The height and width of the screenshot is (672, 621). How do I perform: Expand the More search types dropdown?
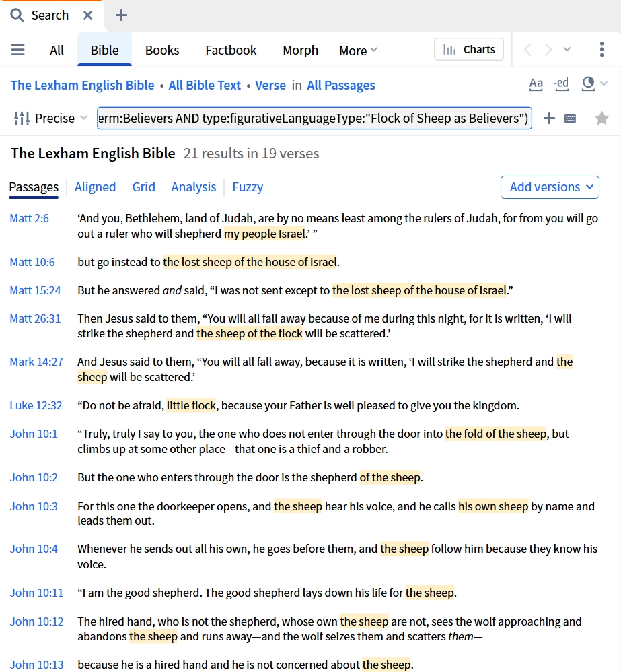[358, 51]
